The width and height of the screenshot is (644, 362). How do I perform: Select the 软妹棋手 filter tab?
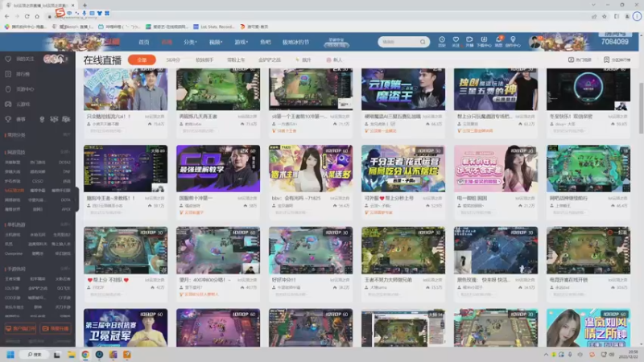pos(204,60)
